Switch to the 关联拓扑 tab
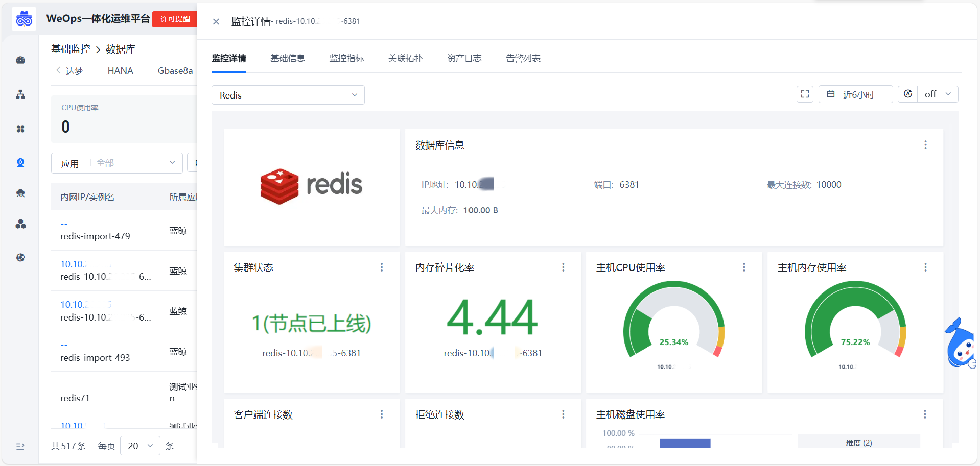The height and width of the screenshot is (466, 980). pos(406,58)
